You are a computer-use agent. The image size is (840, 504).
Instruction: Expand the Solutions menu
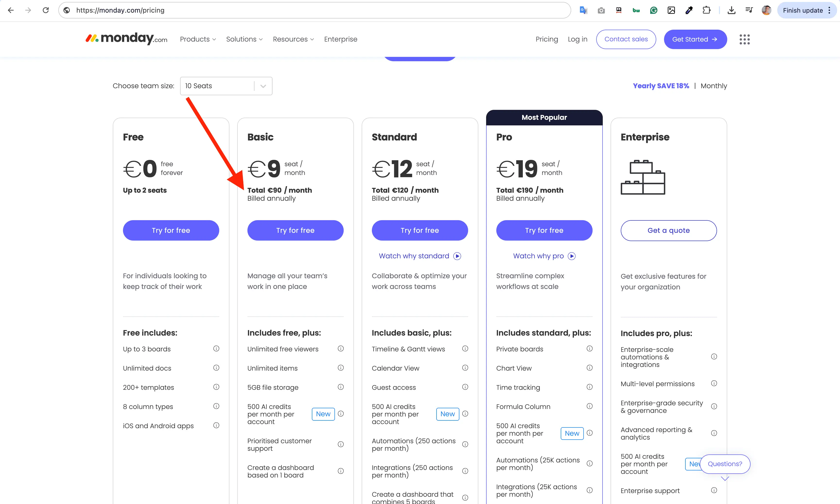pyautogui.click(x=244, y=39)
